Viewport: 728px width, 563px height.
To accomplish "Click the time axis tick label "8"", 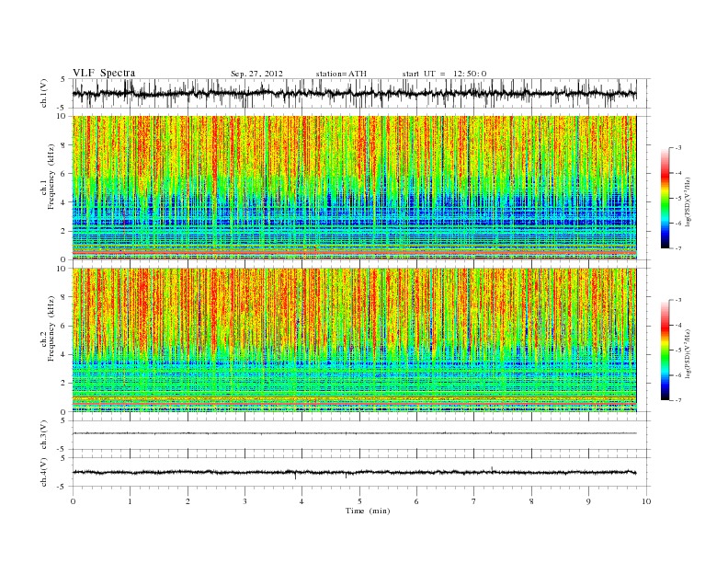I will coord(531,501).
